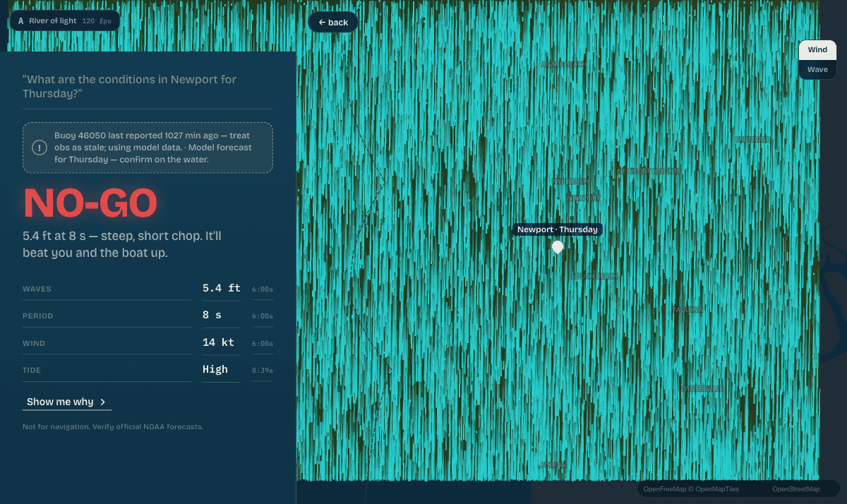Click the Newport conditions question text

click(130, 86)
